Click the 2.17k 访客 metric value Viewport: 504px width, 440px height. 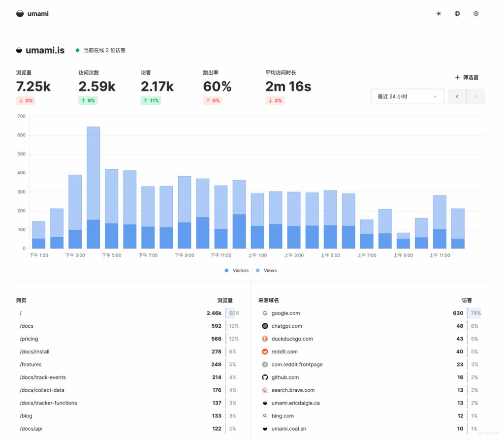[x=157, y=87]
